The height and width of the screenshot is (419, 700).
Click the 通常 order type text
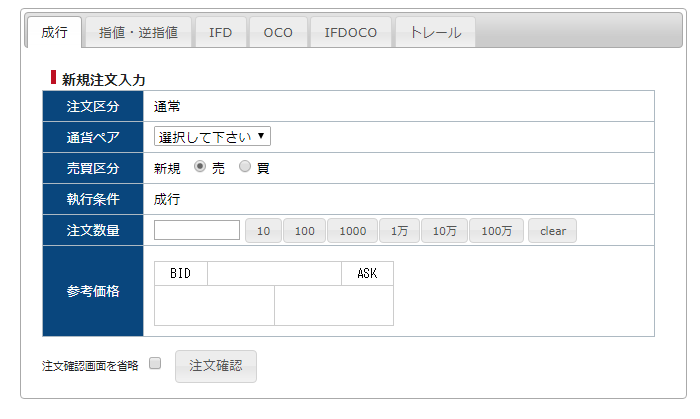167,106
